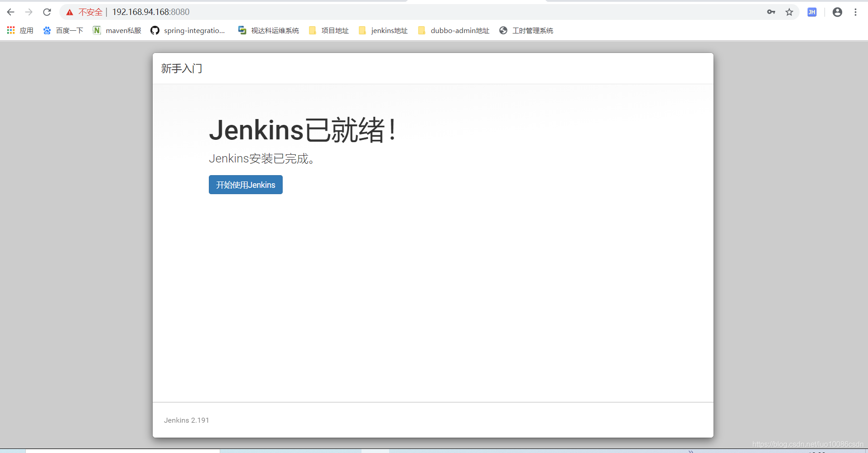Viewport: 868px width, 453px height.
Task: Expand the dubbo-admin地址 bookmark folder
Action: tap(454, 30)
